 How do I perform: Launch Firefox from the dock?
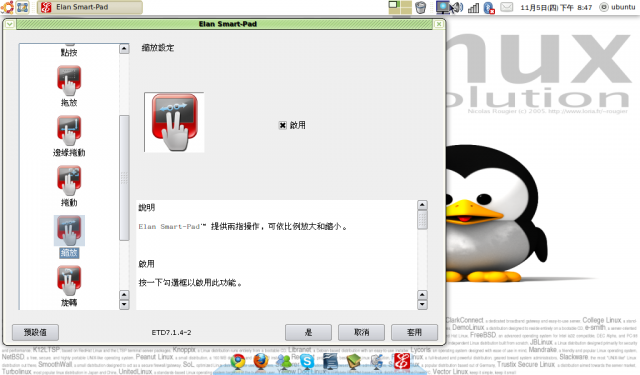coord(261,361)
